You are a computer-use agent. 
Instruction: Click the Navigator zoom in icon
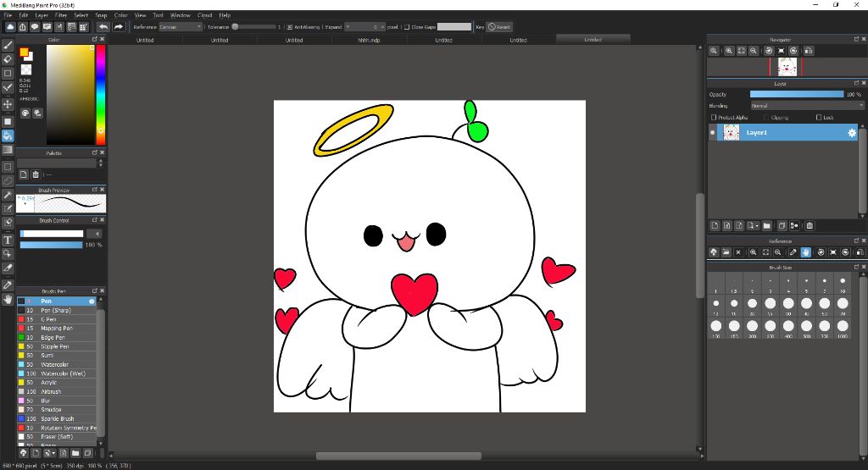pos(729,51)
